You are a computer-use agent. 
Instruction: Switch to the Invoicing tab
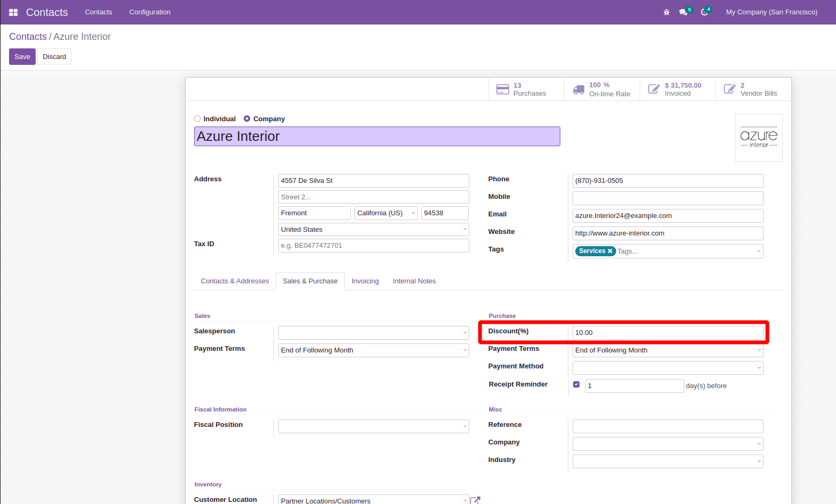coord(365,281)
